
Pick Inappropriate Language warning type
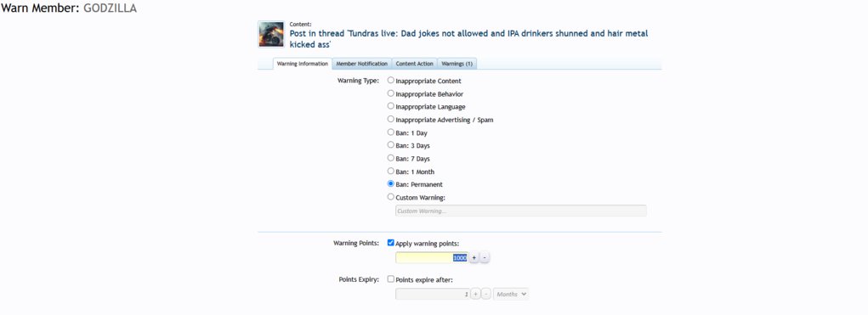[x=391, y=106]
